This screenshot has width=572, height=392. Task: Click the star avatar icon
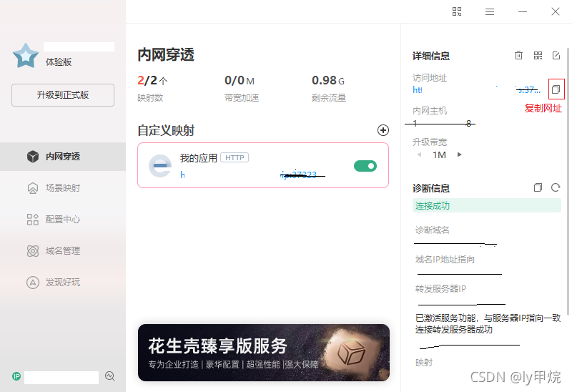(x=26, y=56)
